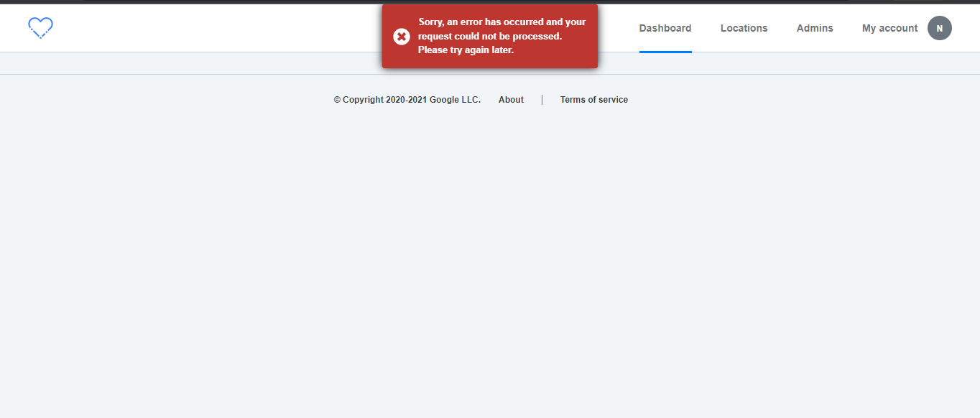Open the My account menu
The image size is (980, 418).
click(x=890, y=28)
